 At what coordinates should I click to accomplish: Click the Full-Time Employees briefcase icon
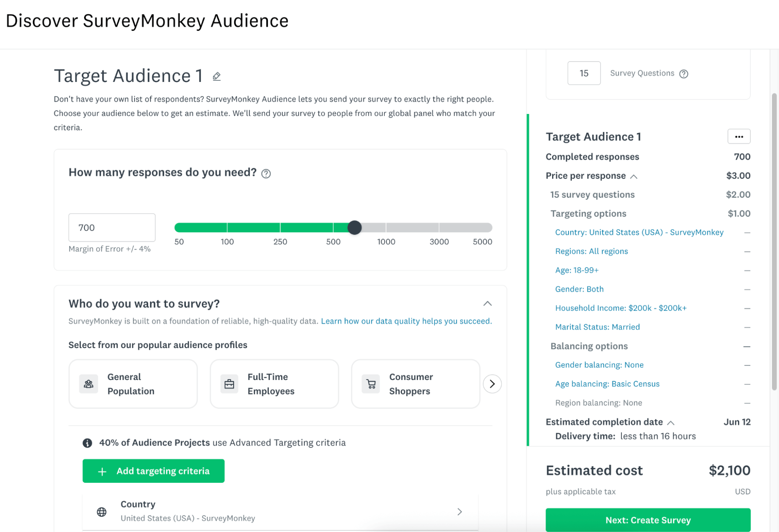point(229,384)
